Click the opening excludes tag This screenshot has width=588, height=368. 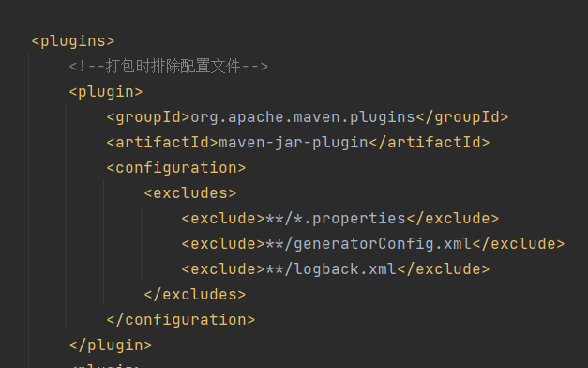(190, 193)
